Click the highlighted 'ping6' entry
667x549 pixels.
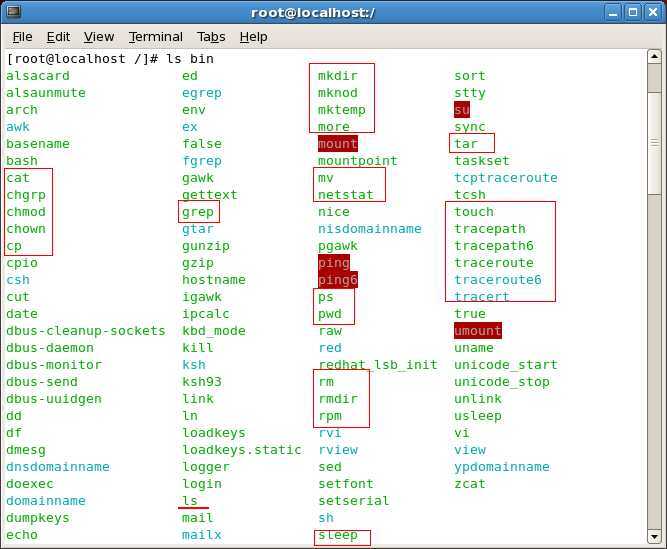(x=338, y=280)
